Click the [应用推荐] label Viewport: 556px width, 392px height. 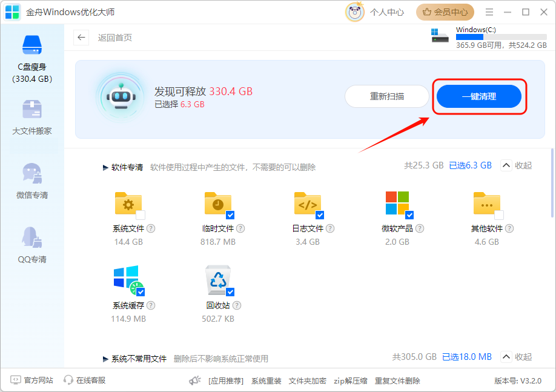226,380
